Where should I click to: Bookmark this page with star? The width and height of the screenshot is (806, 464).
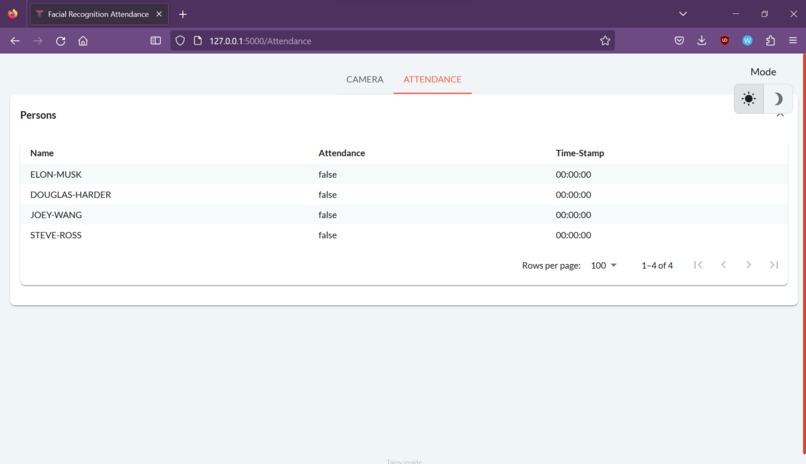click(x=604, y=41)
